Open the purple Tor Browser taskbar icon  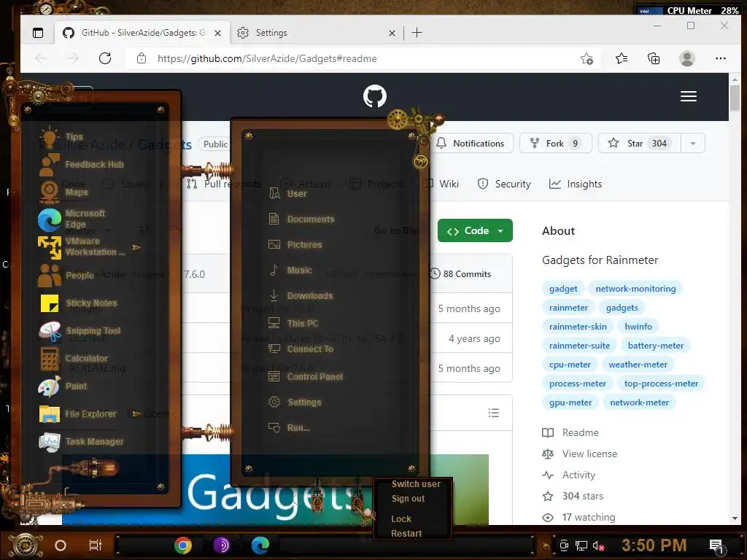point(221,545)
